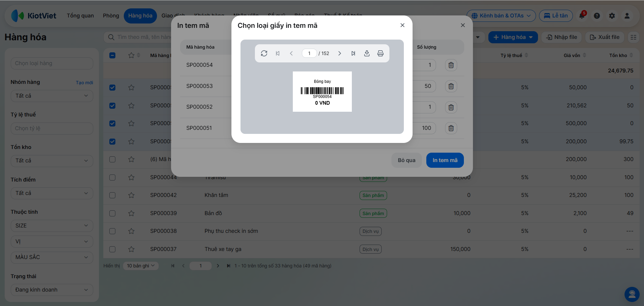Expand the Nhóm hàng dropdown

(52, 96)
